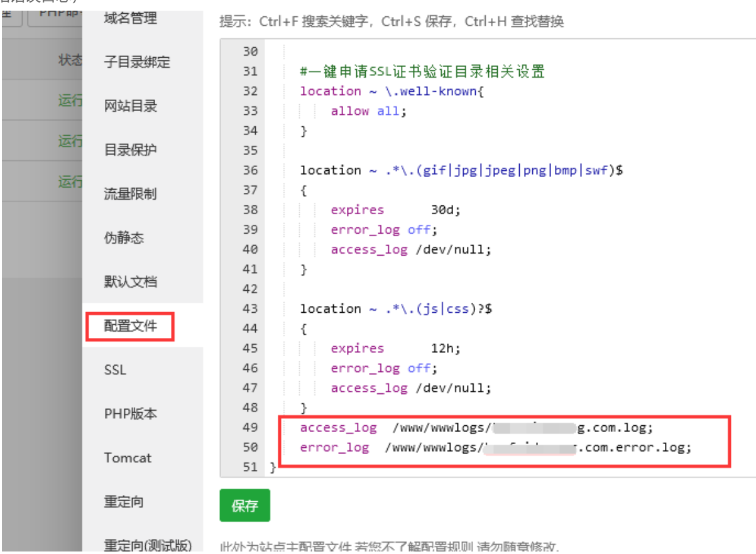
Task: Open the Tomcat tab
Action: (128, 458)
